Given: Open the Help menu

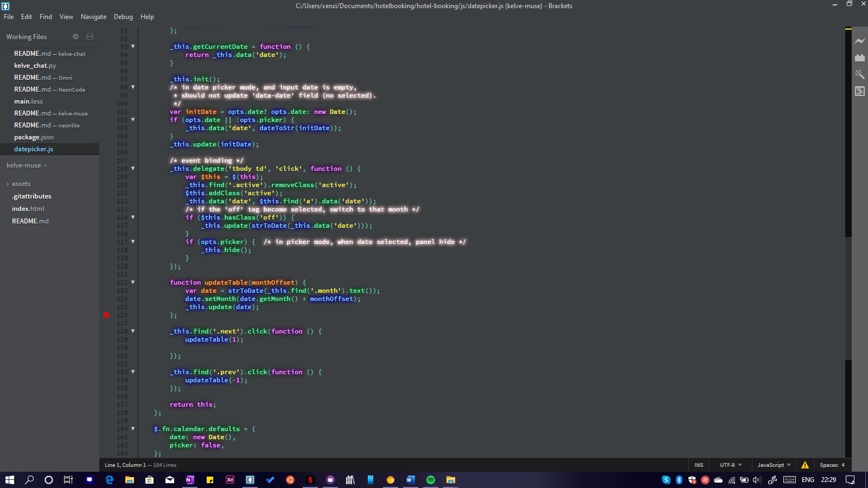Looking at the screenshot, I should coord(147,17).
